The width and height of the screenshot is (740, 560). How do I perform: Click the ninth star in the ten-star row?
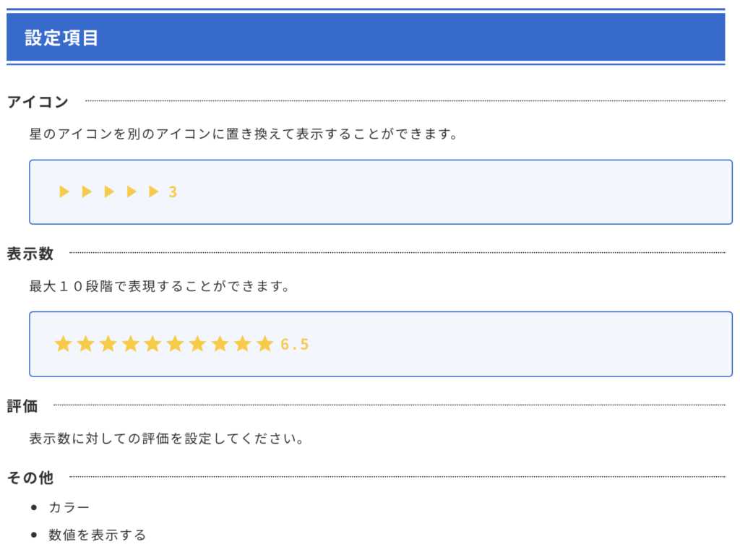(x=243, y=344)
